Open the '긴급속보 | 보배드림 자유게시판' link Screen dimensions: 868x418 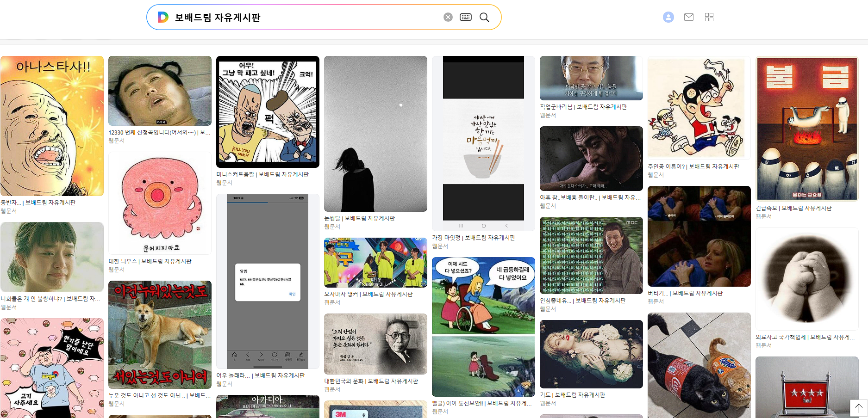tap(793, 208)
